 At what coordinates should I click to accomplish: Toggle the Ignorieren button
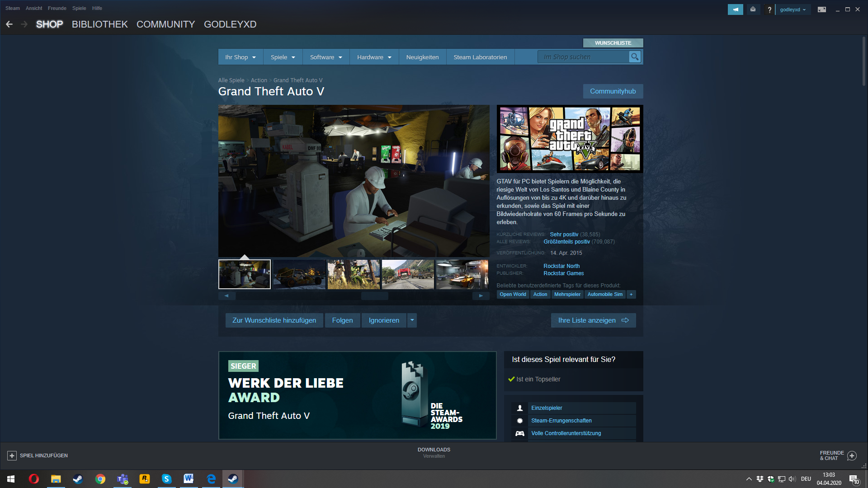[x=384, y=320]
